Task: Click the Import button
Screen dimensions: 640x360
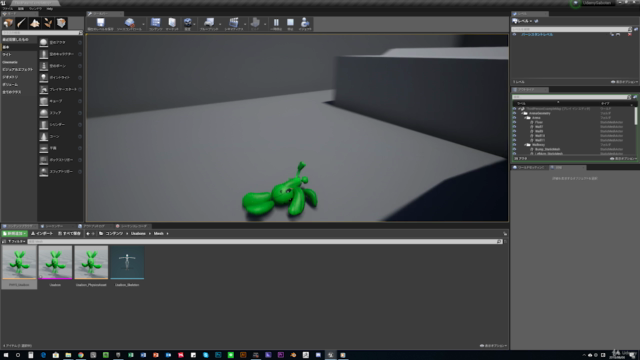Action: click(42, 233)
